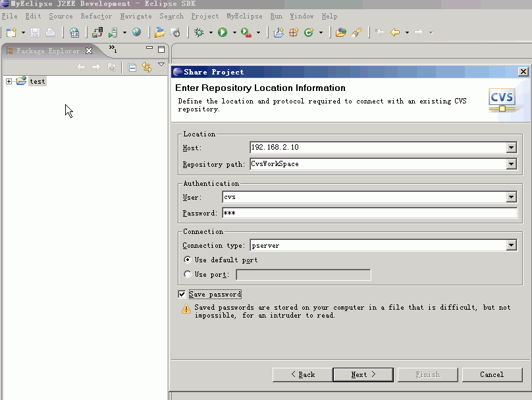532x400 pixels.
Task: Show hidden views list chevron
Action: coord(113,49)
